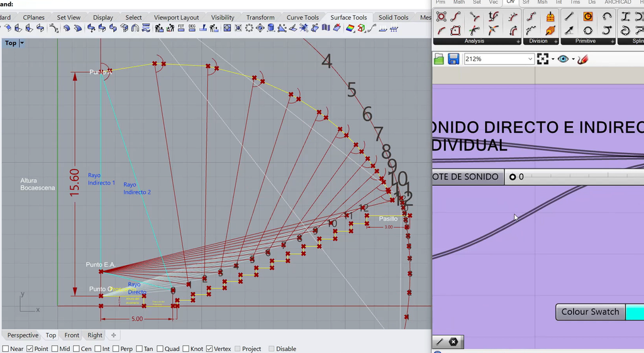Switch to the Math tab in Grasshopper
This screenshot has height=353, width=644.
458,3
